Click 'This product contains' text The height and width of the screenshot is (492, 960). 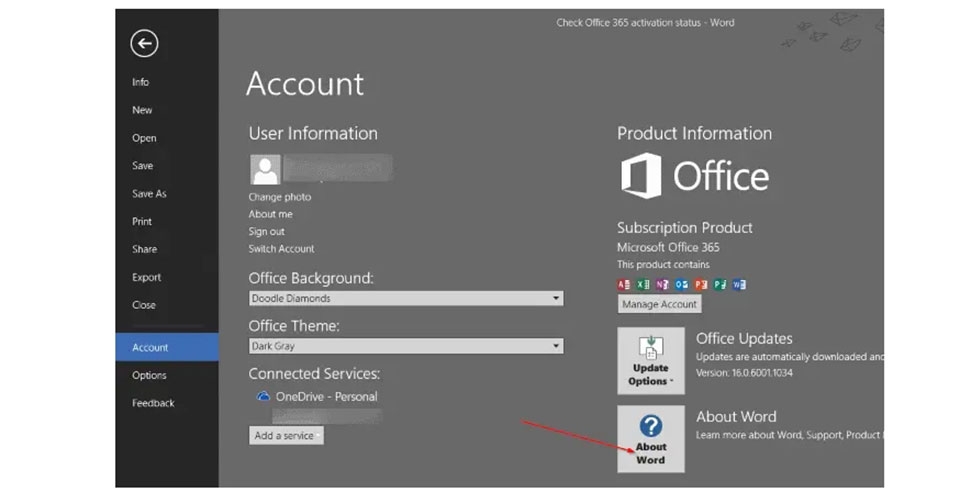tap(663, 264)
